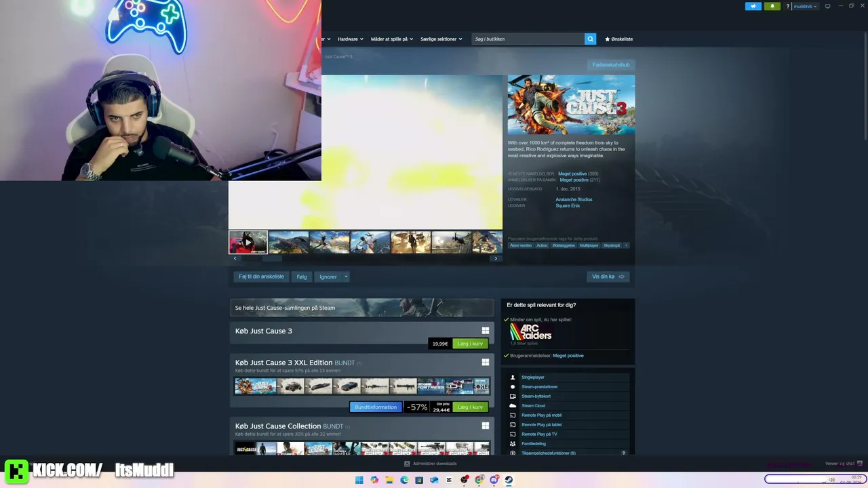Open the Steam-præstationer feature link
868x488 pixels.
pyautogui.click(x=540, y=387)
